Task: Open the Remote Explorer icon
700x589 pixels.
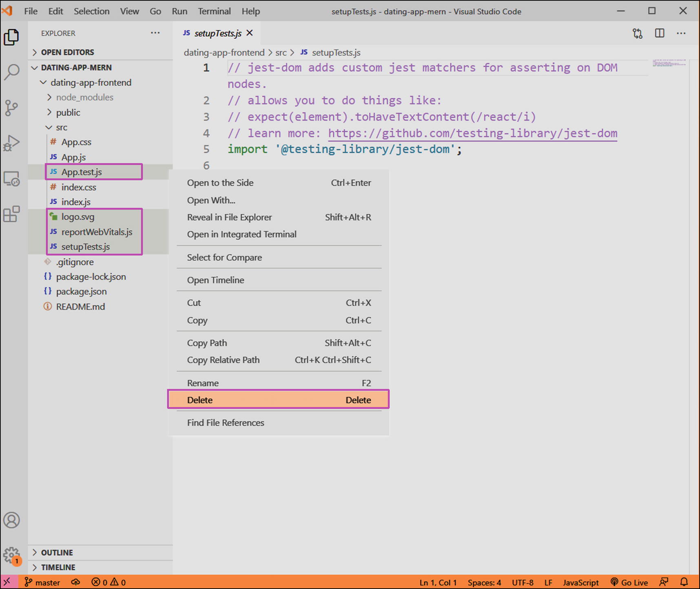Action: click(x=12, y=179)
